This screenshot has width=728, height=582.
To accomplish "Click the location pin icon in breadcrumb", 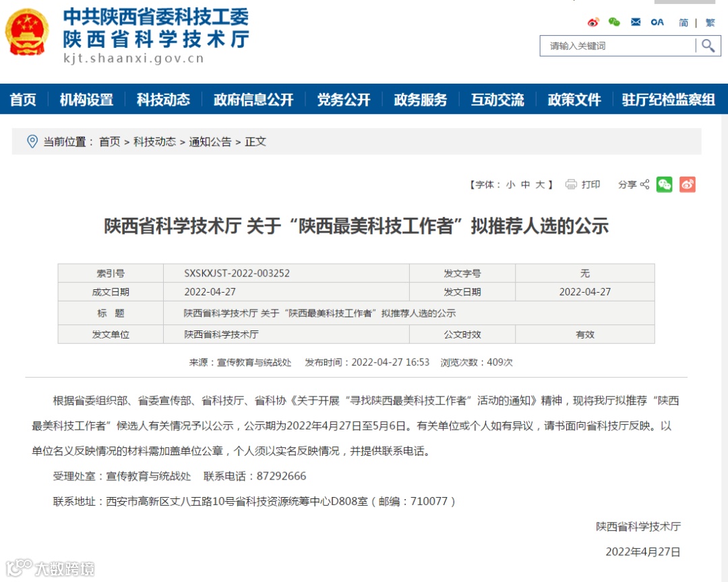I will (x=32, y=141).
